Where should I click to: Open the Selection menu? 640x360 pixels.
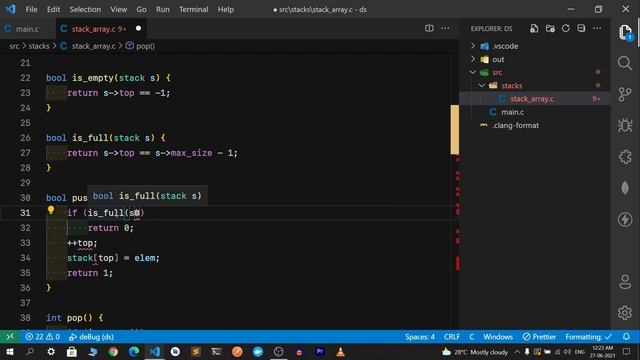click(85, 9)
